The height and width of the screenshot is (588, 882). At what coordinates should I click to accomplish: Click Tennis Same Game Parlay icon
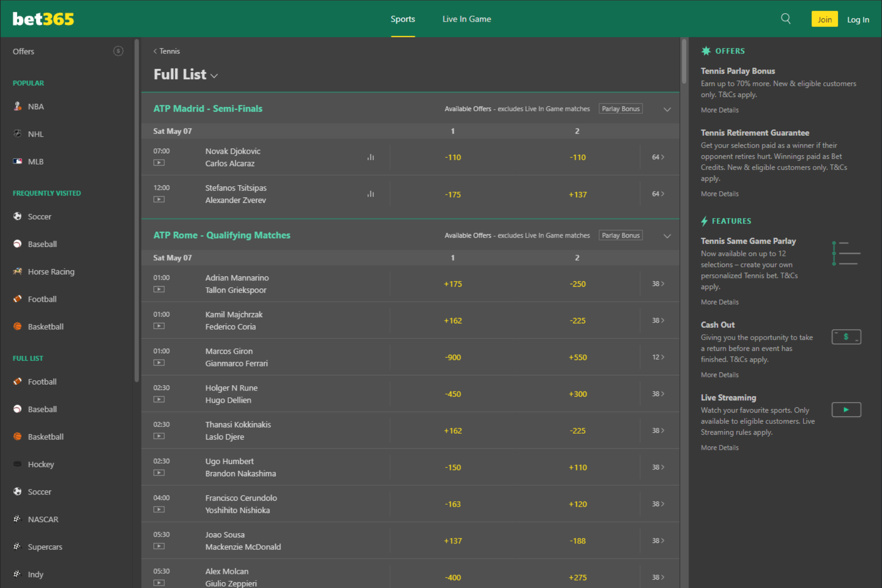pyautogui.click(x=846, y=253)
